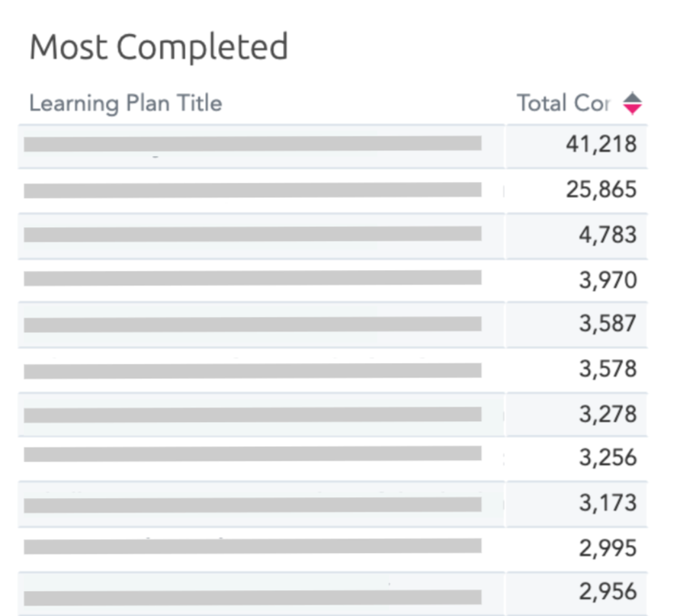674x616 pixels.
Task: Open the learning plan title in the 2,956 row
Action: 252,597
